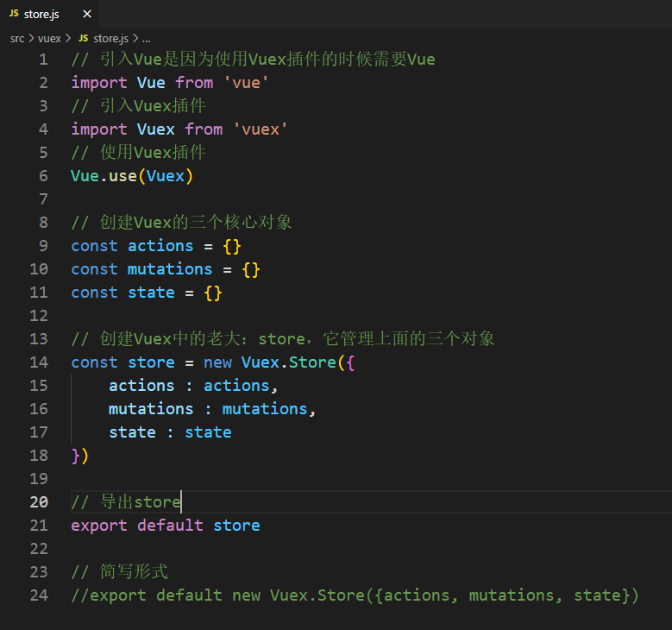The image size is (672, 630).
Task: Click the "// 简写形式" comment
Action: pos(120,571)
